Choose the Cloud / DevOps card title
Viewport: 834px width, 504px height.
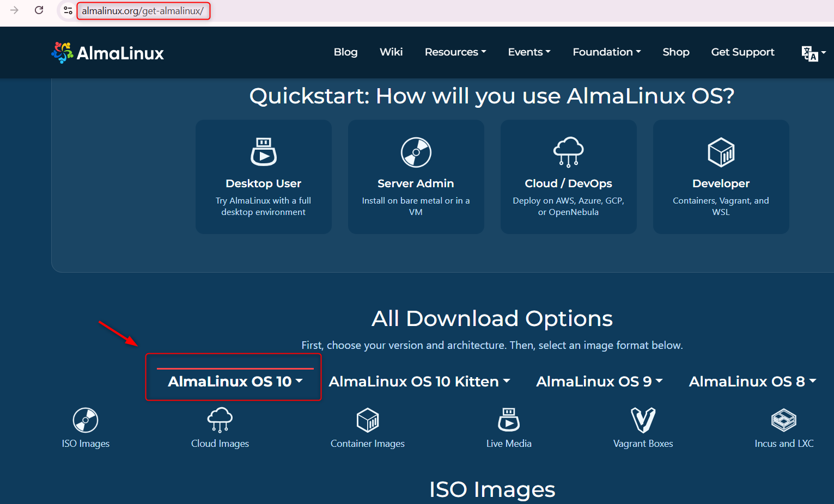click(568, 183)
